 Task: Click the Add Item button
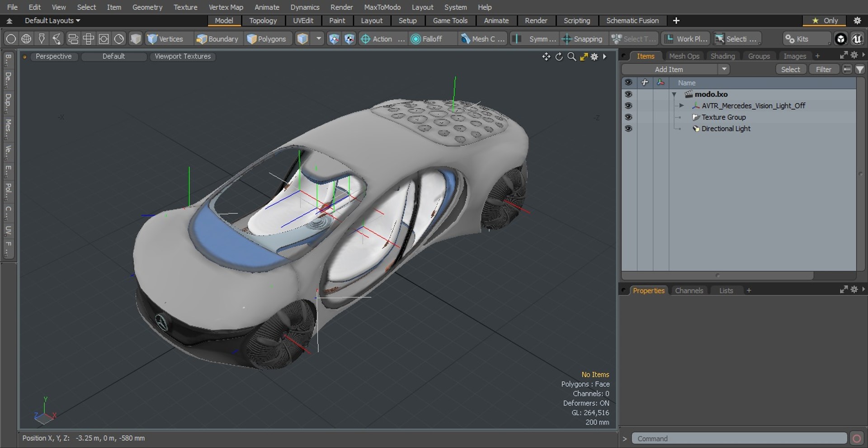click(x=669, y=69)
